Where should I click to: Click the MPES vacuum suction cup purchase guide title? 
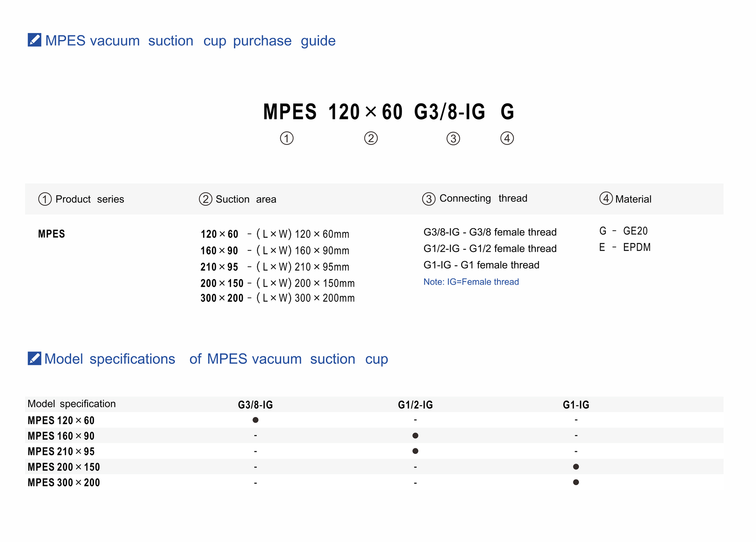coord(190,41)
